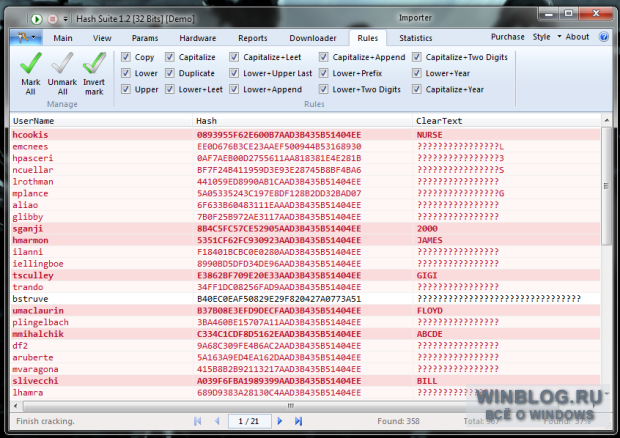Click the horizontal scrollbar thumb

pyautogui.click(x=291, y=406)
